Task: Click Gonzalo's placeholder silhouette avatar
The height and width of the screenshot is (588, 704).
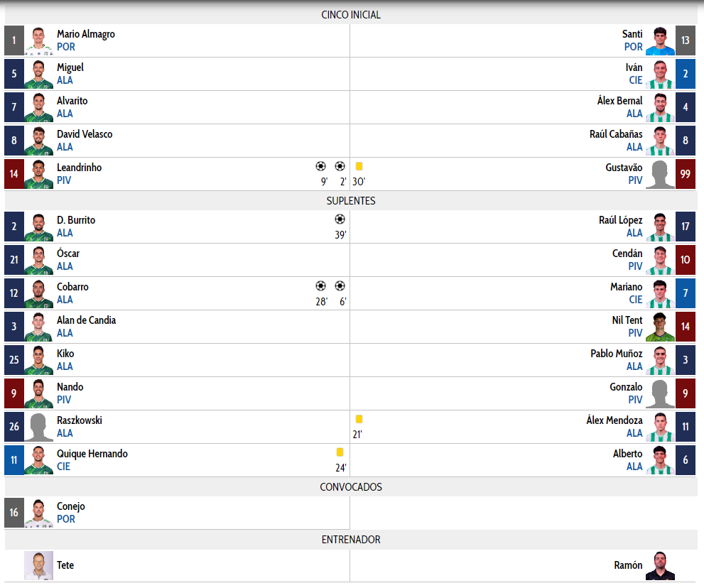Action: [x=659, y=393]
